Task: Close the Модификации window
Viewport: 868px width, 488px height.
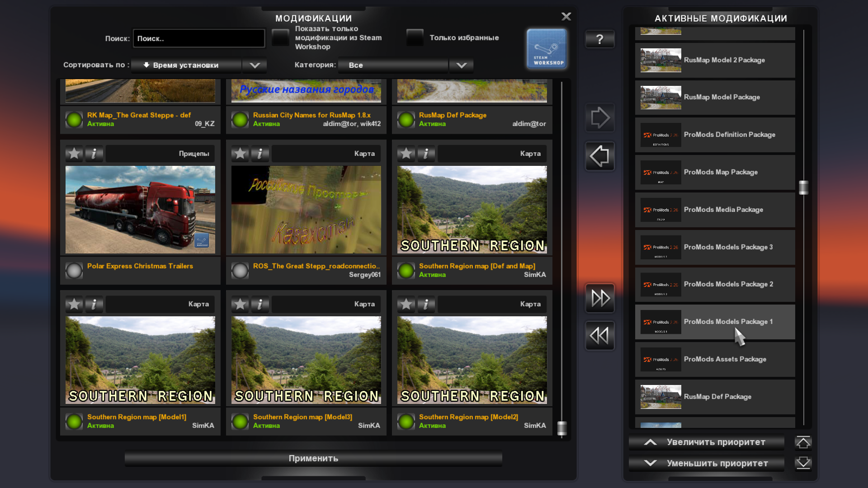Action: tap(566, 17)
